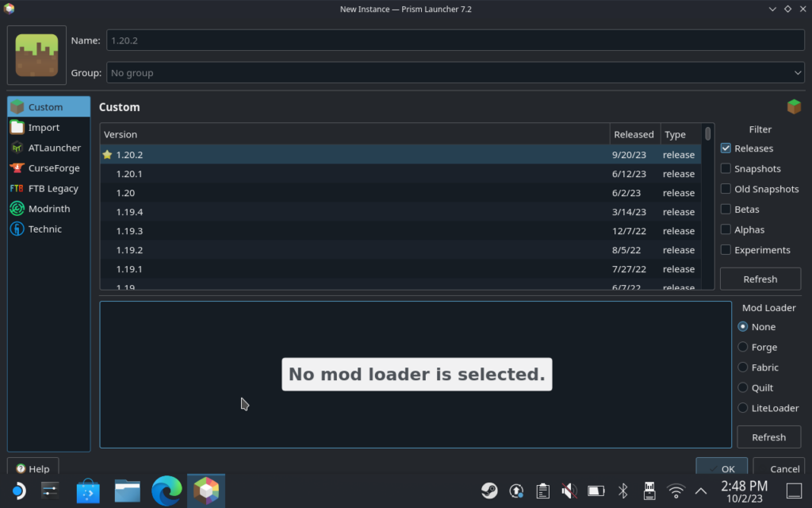Image resolution: width=812 pixels, height=508 pixels.
Task: Click the window title bar app icon
Action: [x=9, y=9]
